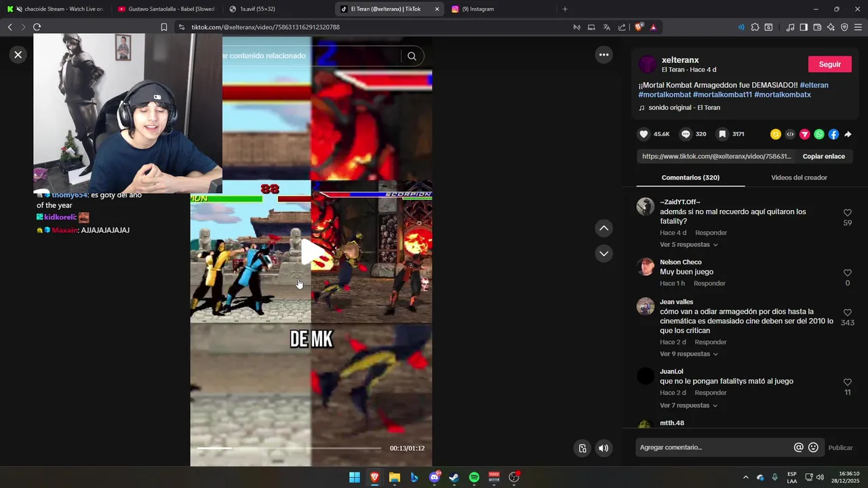The image size is (868, 488).
Task: Open the #elteran hashtag link
Action: (x=814, y=85)
